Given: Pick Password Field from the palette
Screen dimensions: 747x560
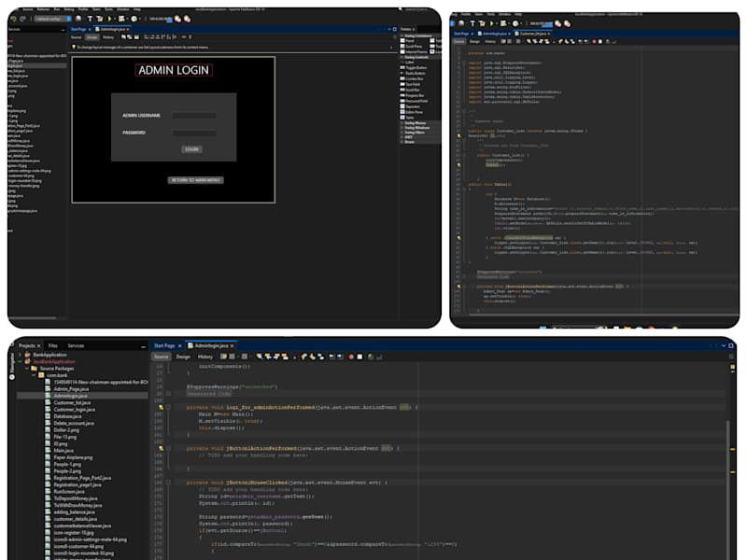Looking at the screenshot, I should (x=414, y=101).
